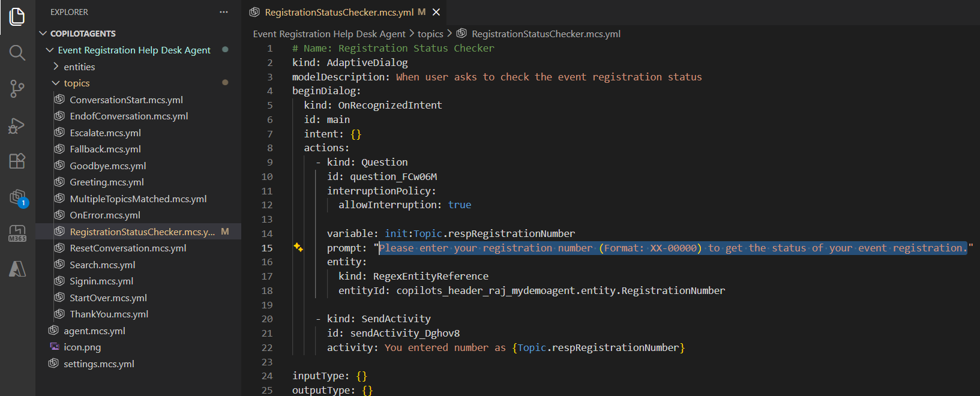Open the Azure view icon
Screen dimensions: 980x396
17,269
